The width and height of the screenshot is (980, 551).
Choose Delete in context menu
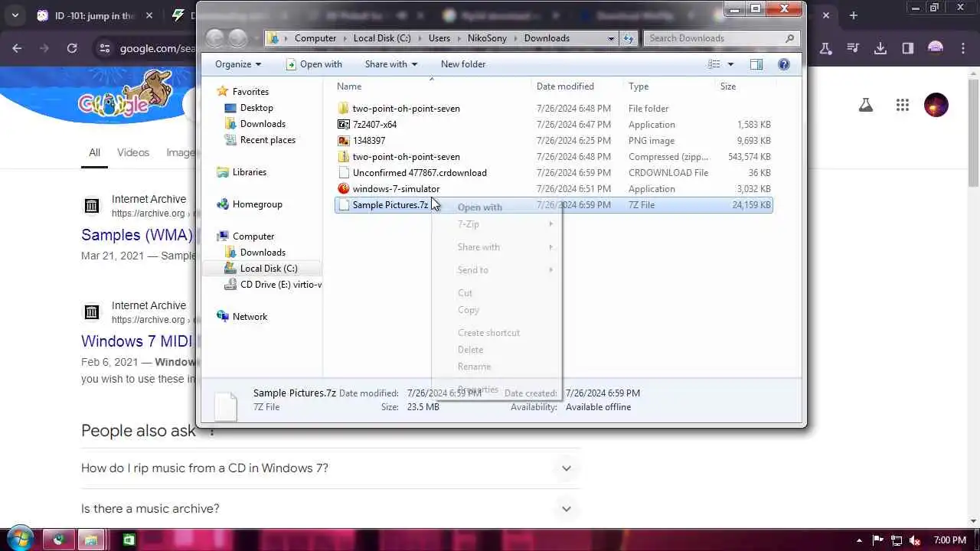[496, 350]
